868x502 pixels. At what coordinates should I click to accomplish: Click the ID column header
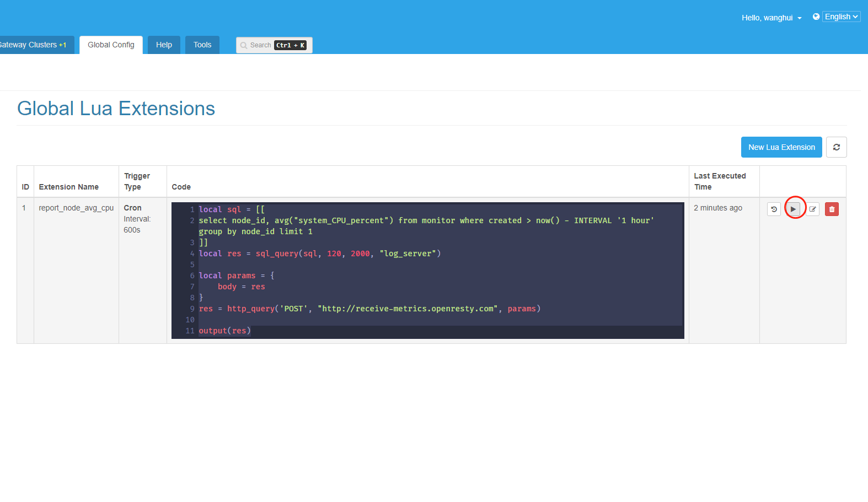(25, 187)
